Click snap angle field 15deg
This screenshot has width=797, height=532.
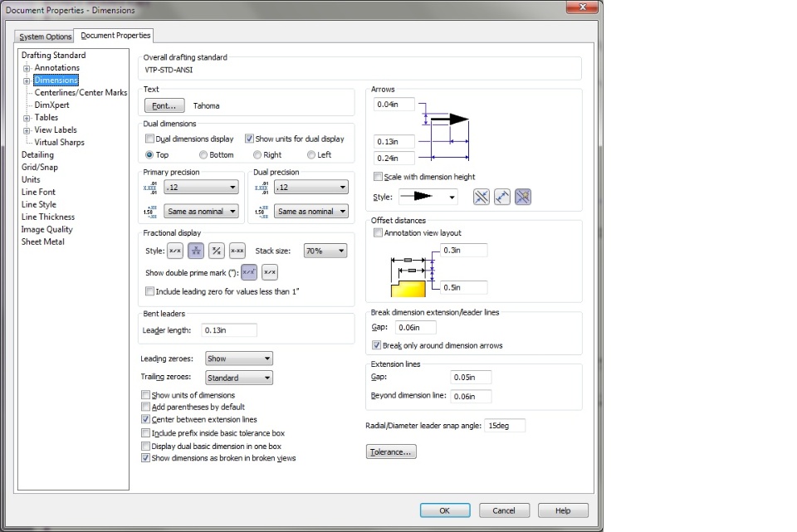(505, 425)
